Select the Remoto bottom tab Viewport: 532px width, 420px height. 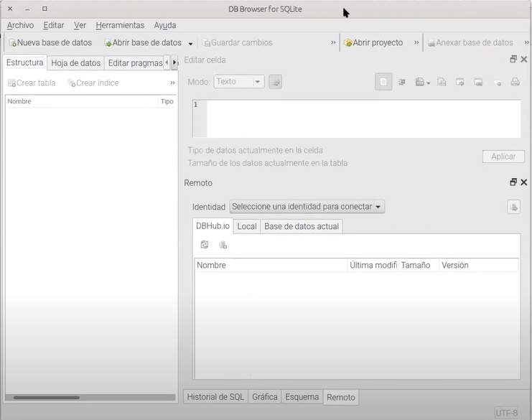tap(341, 397)
